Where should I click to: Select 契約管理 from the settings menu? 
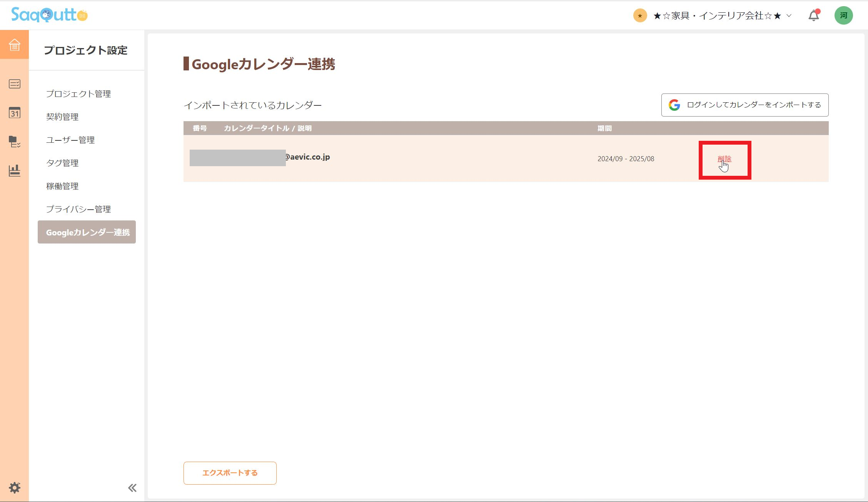coord(63,117)
